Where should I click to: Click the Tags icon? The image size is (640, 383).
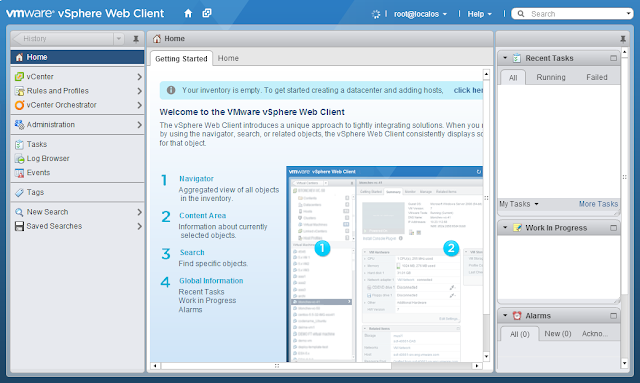19,192
